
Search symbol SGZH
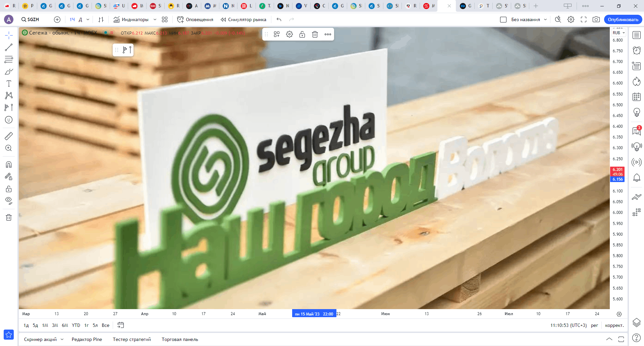point(31,19)
